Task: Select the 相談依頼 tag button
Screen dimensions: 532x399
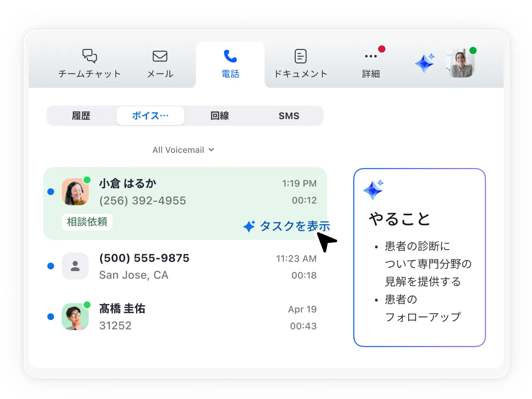Action: (87, 222)
